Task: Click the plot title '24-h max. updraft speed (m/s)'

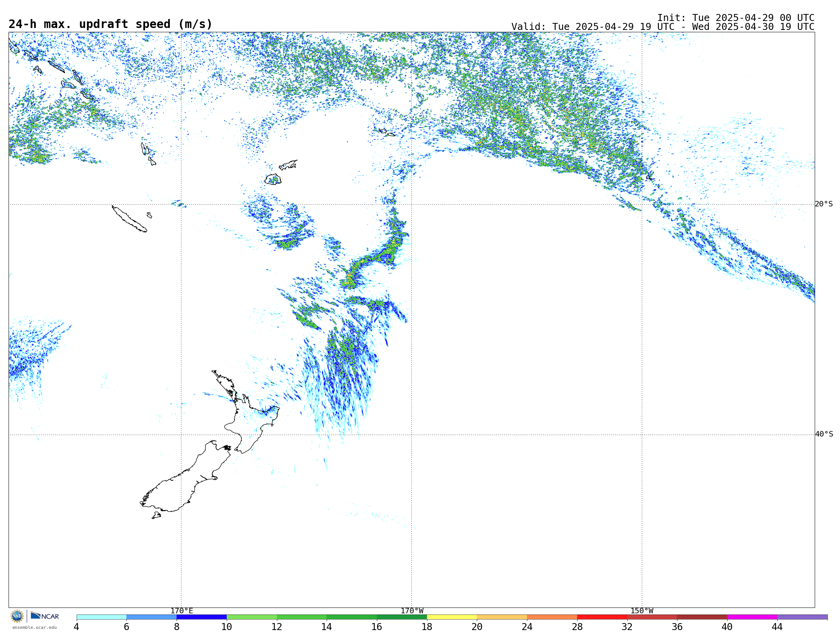Action: click(x=110, y=24)
